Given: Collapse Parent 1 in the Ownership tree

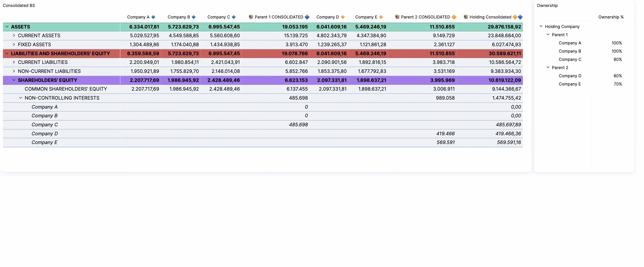Looking at the screenshot, I should click(547, 34).
